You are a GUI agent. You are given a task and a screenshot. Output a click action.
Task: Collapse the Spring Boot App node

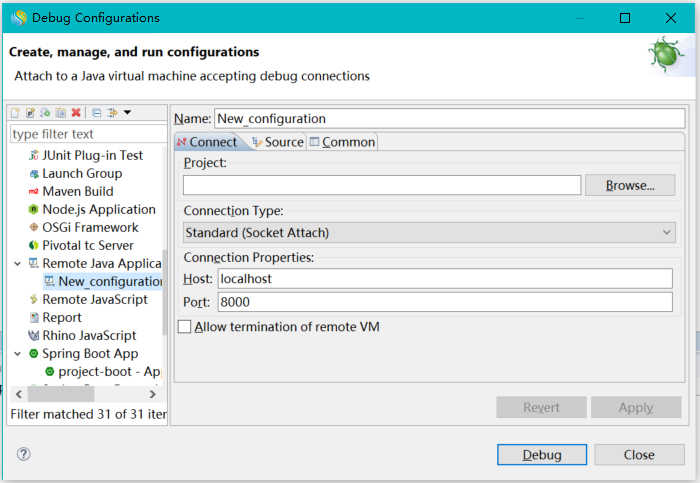pyautogui.click(x=17, y=354)
